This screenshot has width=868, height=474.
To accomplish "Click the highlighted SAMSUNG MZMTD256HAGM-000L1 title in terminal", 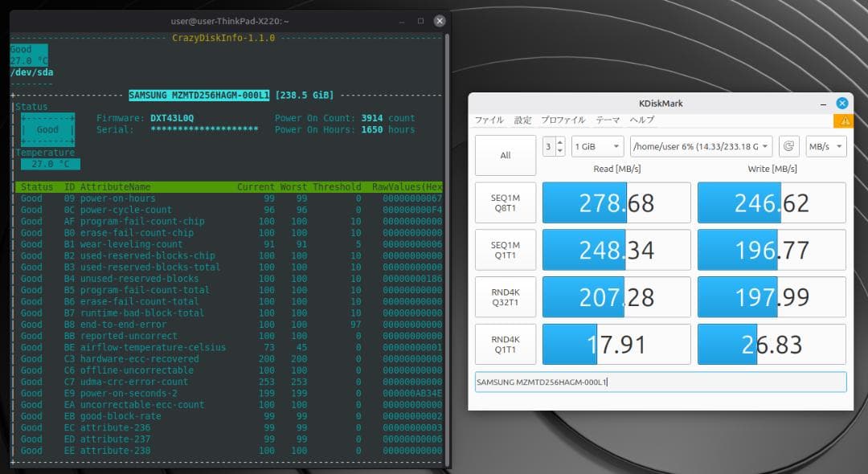I will [199, 95].
